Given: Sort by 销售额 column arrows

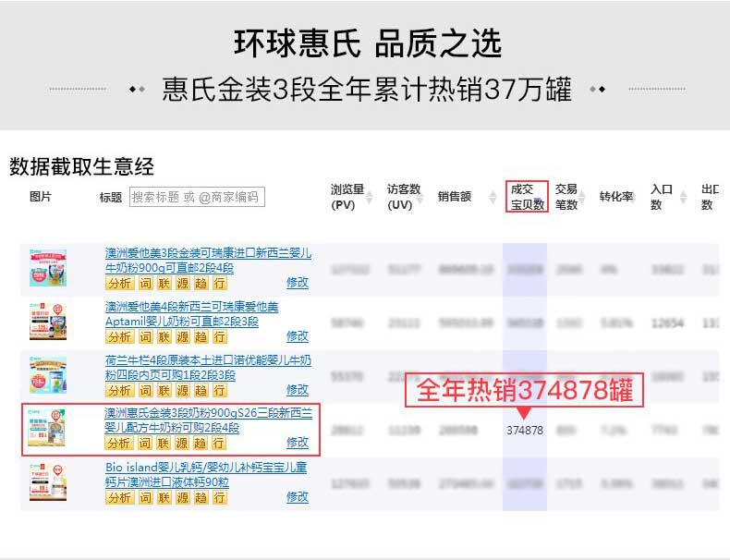Looking at the screenshot, I should click(493, 198).
